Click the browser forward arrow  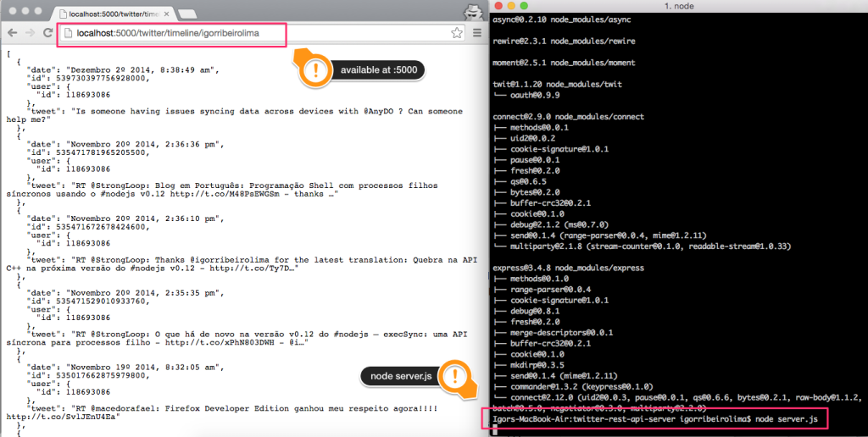click(x=30, y=33)
